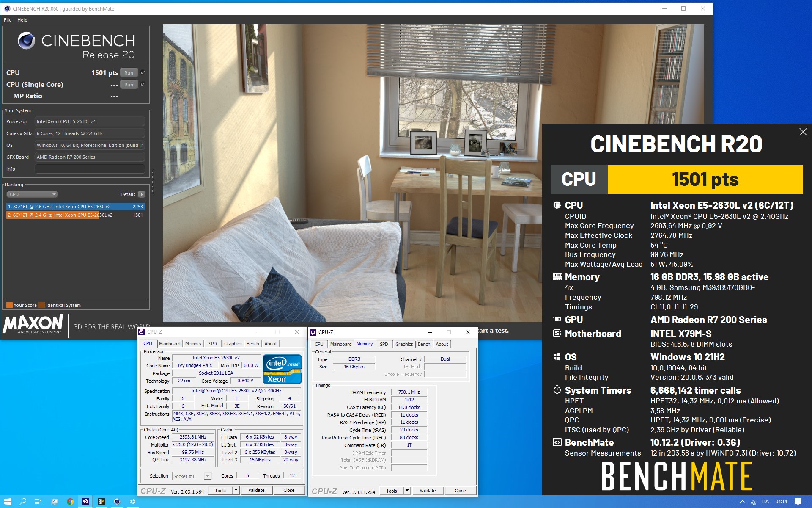Close the BenchMate result overlay
Viewport: 812px width, 508px height.
pyautogui.click(x=803, y=132)
